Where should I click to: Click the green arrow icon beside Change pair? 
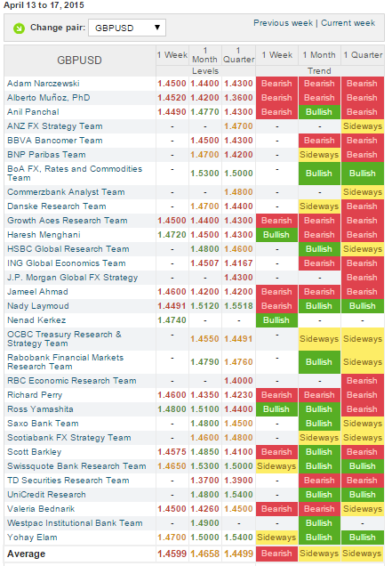click(19, 28)
